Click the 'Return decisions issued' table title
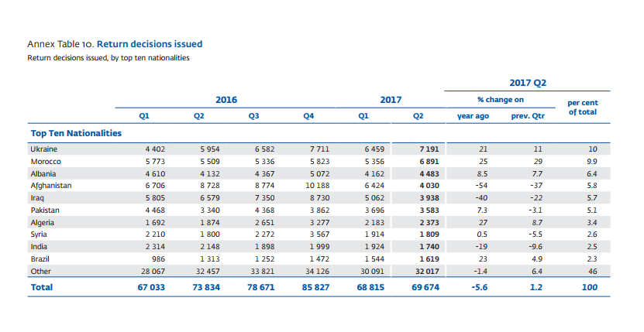 150,44
